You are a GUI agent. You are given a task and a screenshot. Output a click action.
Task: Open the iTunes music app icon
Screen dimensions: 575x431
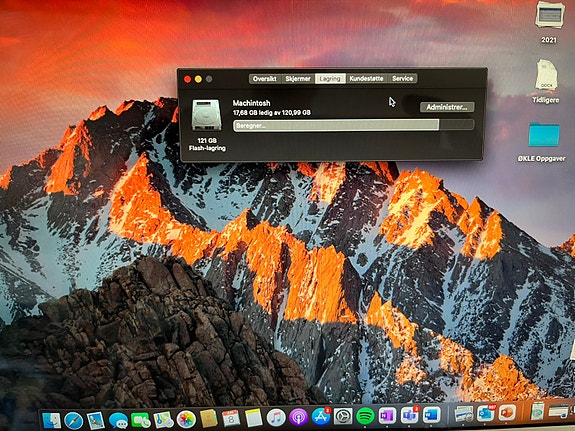point(276,418)
